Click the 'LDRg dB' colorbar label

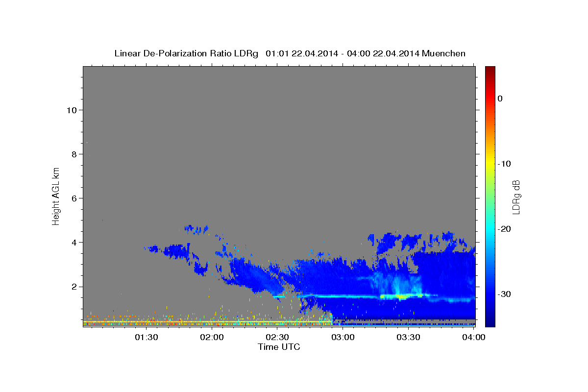click(515, 196)
